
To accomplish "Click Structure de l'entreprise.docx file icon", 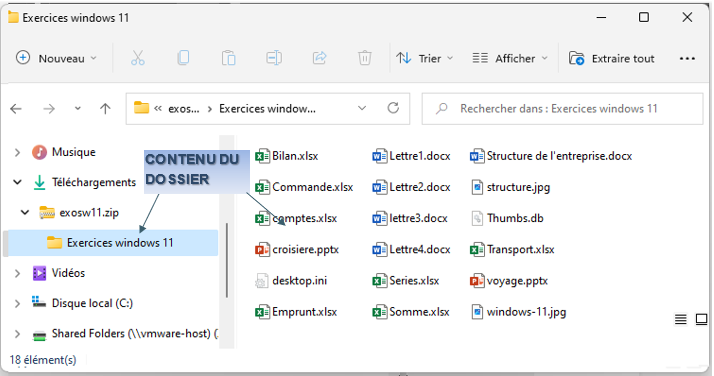I will [x=477, y=156].
